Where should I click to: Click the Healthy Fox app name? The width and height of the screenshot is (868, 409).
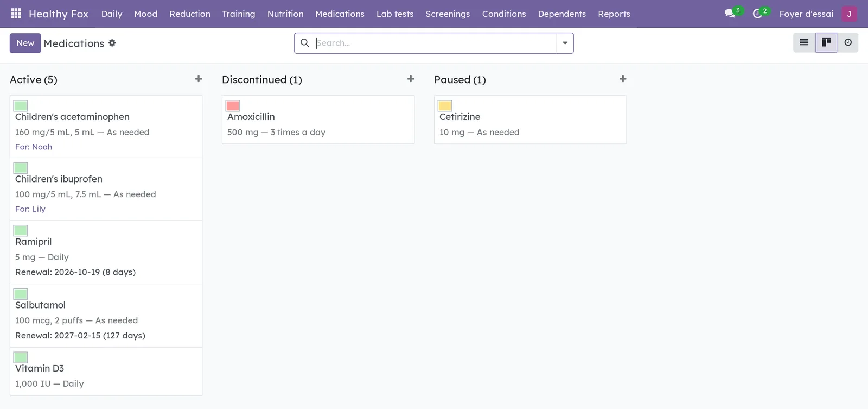tap(59, 14)
